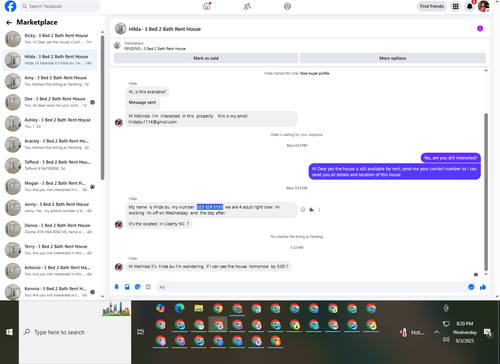Click 'It's the located in Liberty NC ?' message
Viewport: 500px width, 364px height.
159,224
